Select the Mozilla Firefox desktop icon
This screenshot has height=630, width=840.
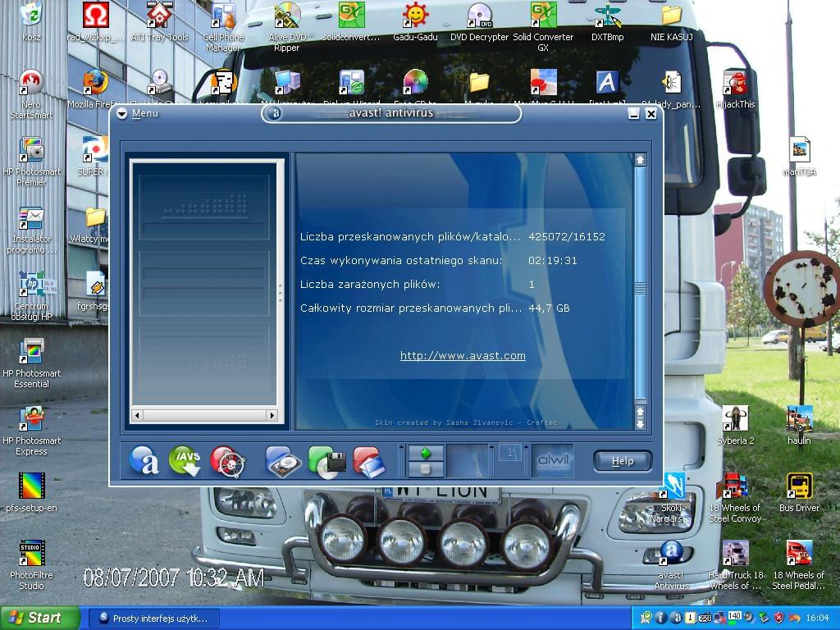coord(94,89)
